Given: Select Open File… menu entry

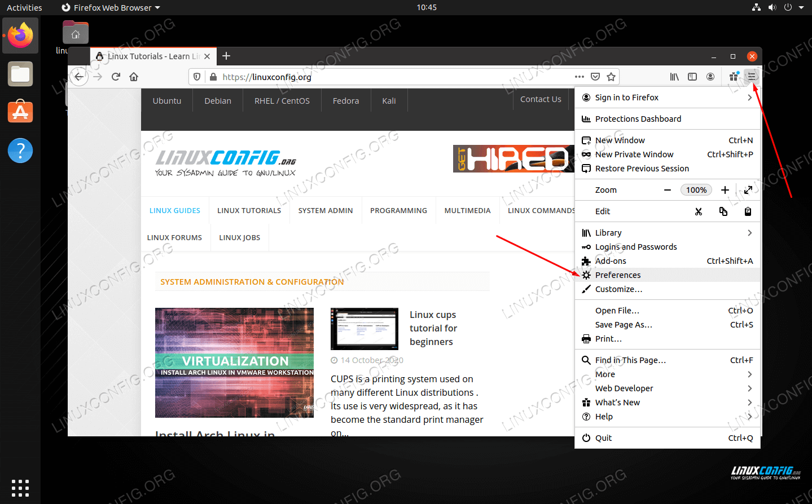Looking at the screenshot, I should point(668,311).
